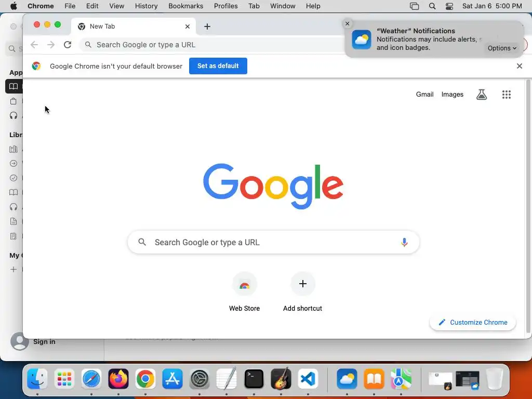Click the Stage Manager menu bar icon
Image resolution: width=532 pixels, height=399 pixels.
coord(414,6)
